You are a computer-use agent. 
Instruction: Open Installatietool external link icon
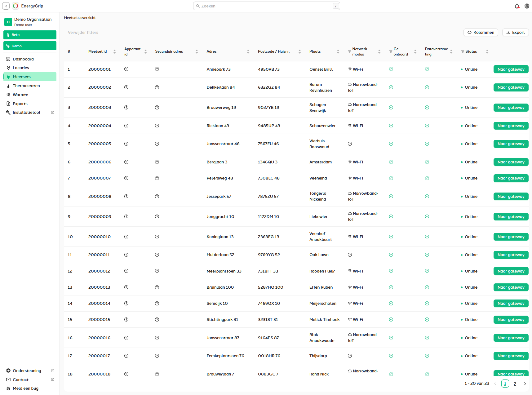[x=53, y=113]
